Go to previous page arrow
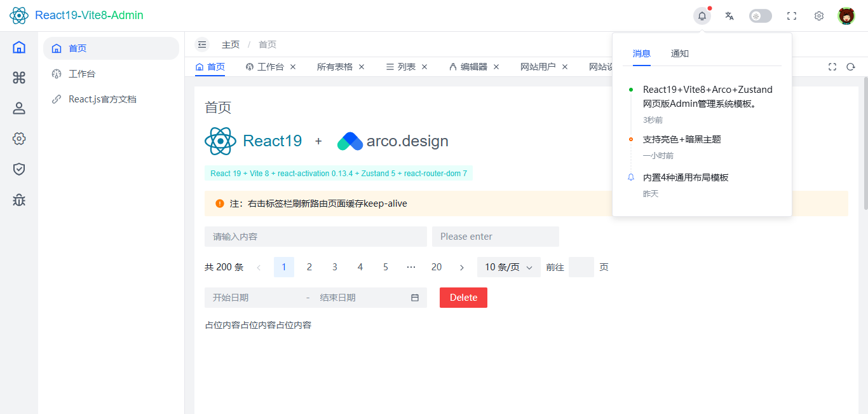Viewport: 868px width, 414px height. [x=259, y=267]
